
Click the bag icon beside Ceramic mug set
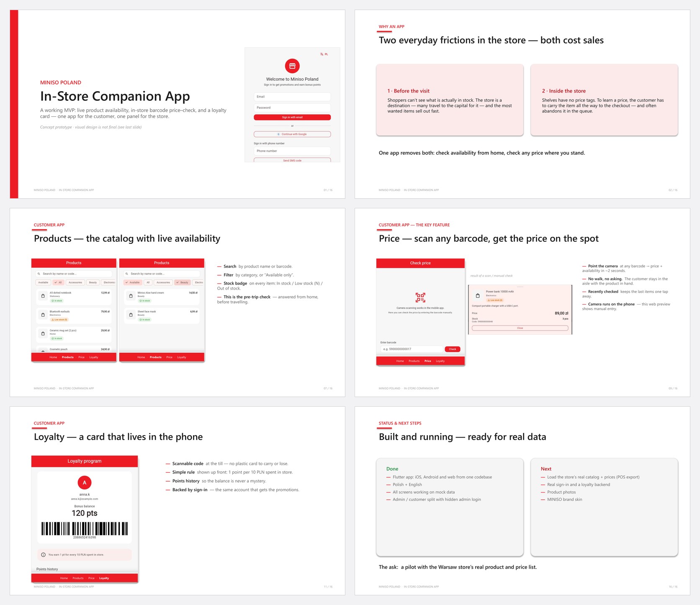43,333
